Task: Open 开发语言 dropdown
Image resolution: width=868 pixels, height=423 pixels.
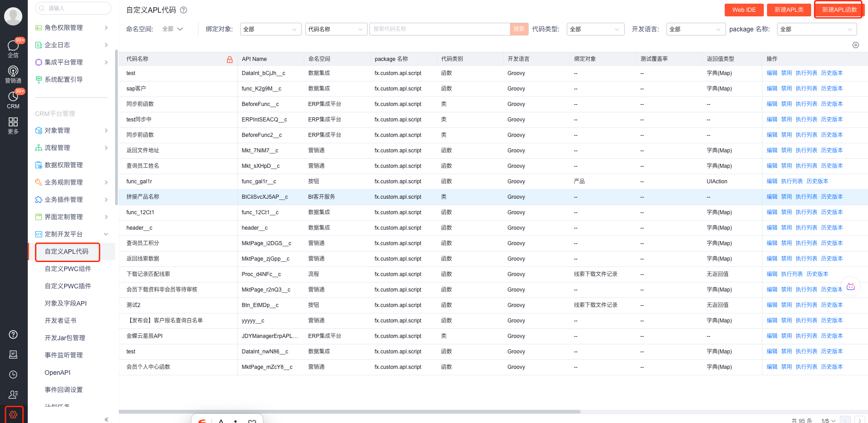Action: pos(696,29)
